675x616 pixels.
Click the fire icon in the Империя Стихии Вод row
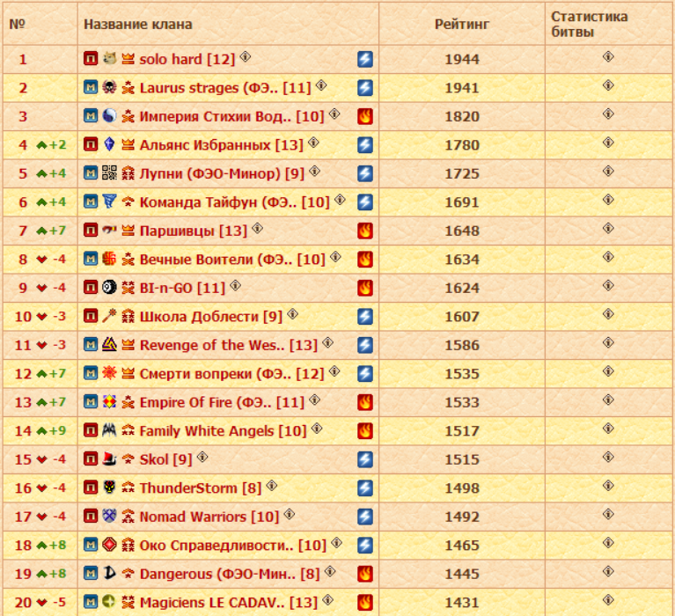click(365, 116)
